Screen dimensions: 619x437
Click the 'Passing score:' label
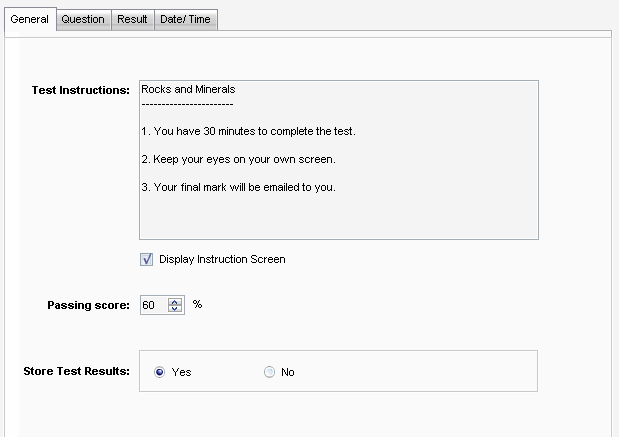(x=89, y=305)
